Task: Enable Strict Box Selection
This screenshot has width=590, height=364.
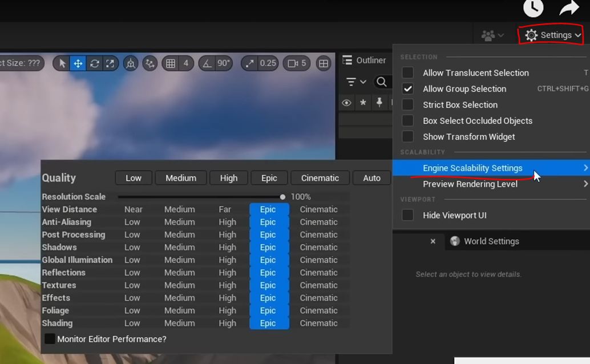Action: pos(407,104)
